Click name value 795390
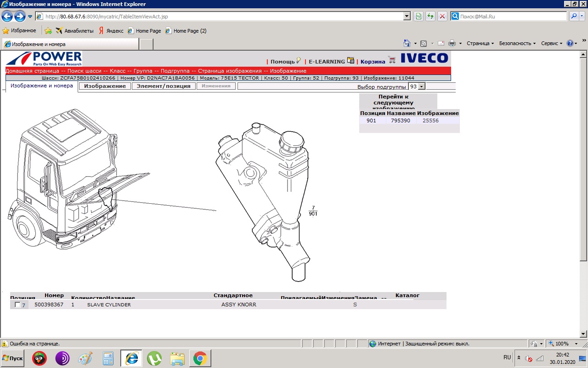The width and height of the screenshot is (588, 368). 401,121
